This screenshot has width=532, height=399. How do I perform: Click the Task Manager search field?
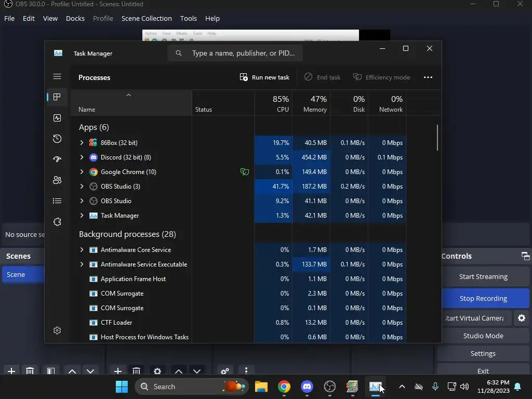click(235, 54)
